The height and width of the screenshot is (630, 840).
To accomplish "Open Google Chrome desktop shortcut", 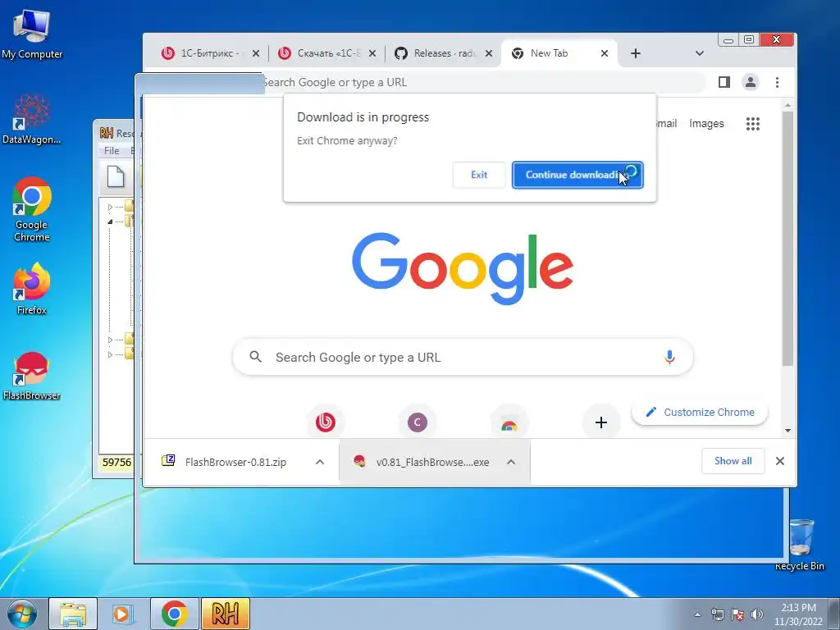I will point(32,209).
